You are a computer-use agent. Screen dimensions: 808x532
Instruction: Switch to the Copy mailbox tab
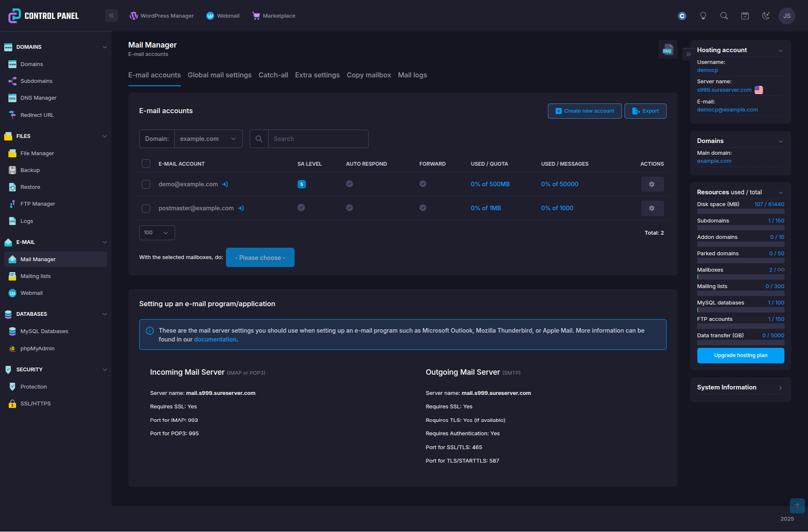(369, 75)
